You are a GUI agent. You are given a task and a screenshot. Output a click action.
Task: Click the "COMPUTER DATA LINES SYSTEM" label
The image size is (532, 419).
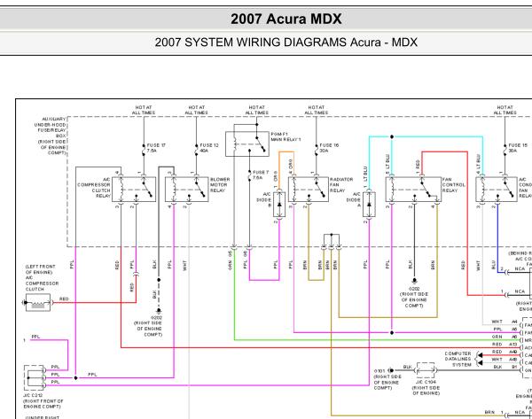(x=458, y=359)
